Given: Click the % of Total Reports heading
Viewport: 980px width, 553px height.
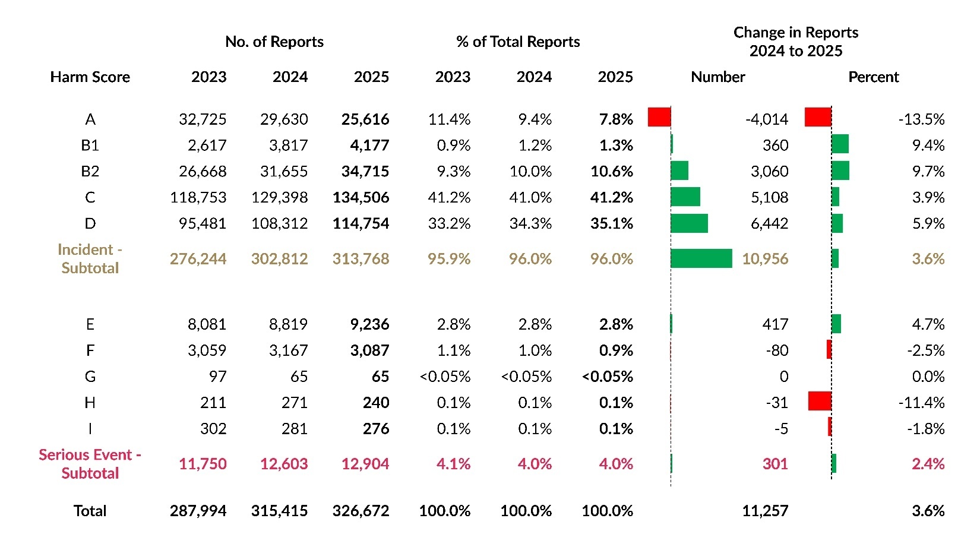Looking at the screenshot, I should pos(518,42).
